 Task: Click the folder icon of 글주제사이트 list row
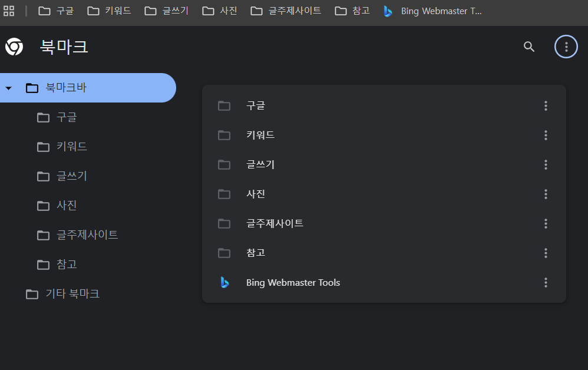click(224, 223)
